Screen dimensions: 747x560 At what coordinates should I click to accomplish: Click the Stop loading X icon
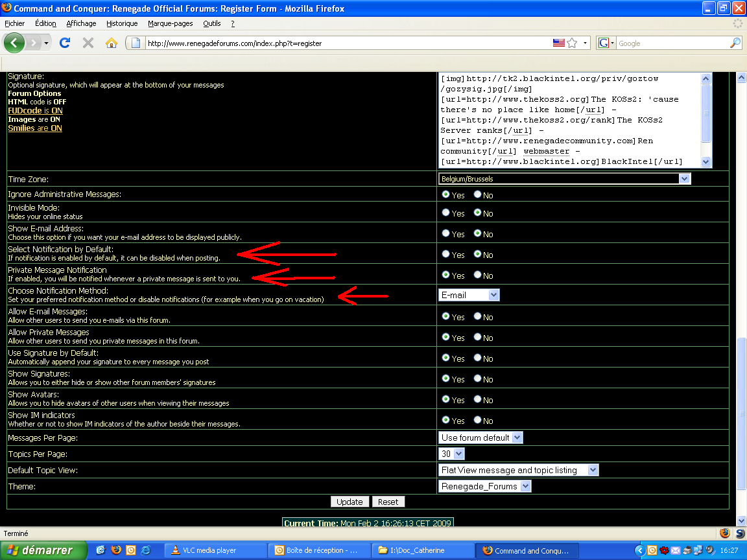click(x=88, y=43)
